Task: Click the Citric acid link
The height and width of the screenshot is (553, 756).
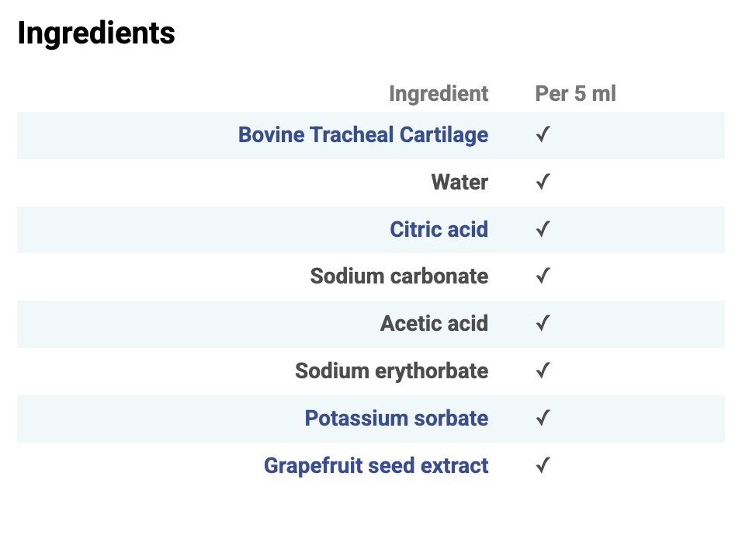Action: click(x=439, y=230)
